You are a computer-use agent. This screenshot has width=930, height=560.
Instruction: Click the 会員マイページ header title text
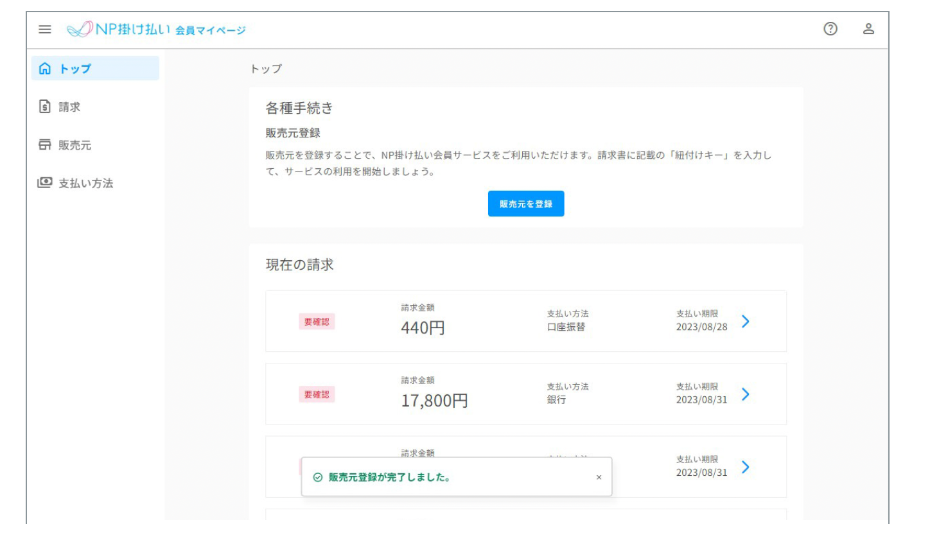point(210,30)
